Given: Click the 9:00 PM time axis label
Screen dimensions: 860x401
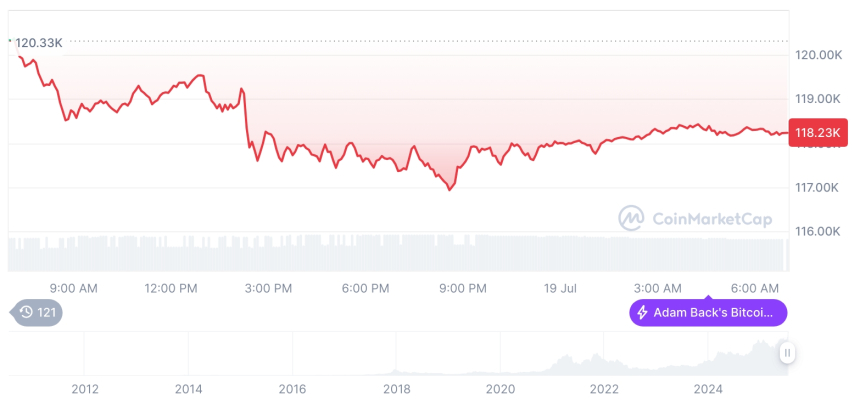Looking at the screenshot, I should [463, 288].
